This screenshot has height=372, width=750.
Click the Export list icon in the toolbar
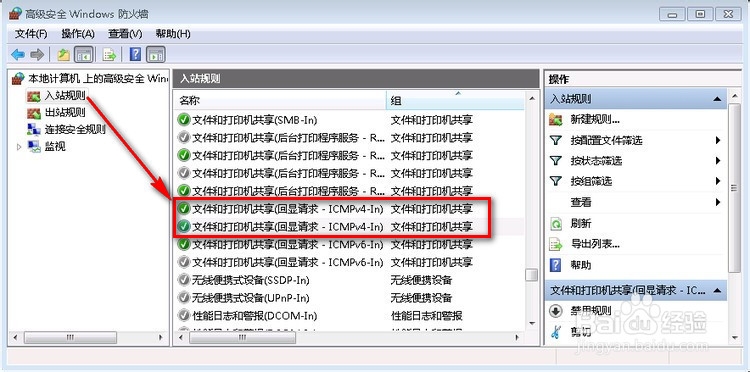(x=110, y=55)
